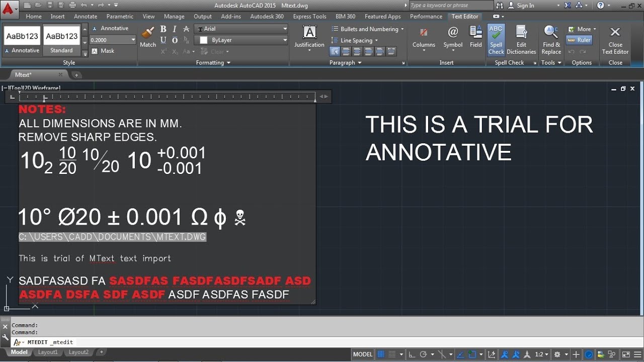Toggle Spell Check on or off
The image size is (644, 362).
point(496,40)
